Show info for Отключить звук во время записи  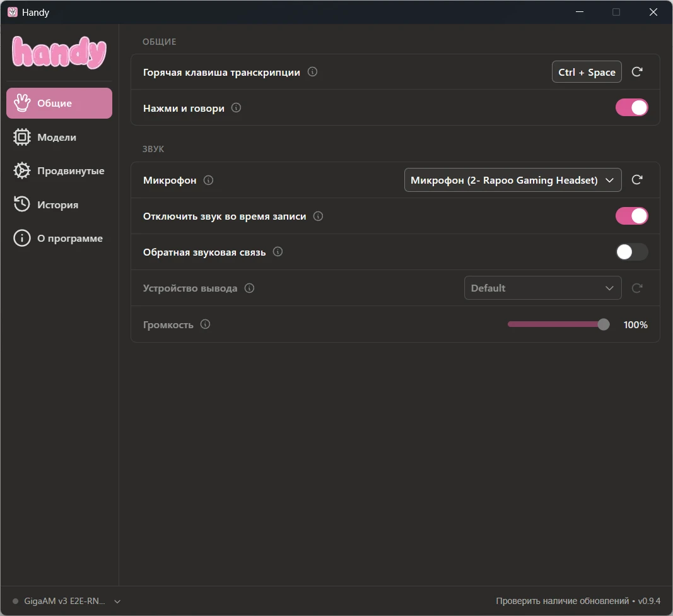(x=318, y=216)
